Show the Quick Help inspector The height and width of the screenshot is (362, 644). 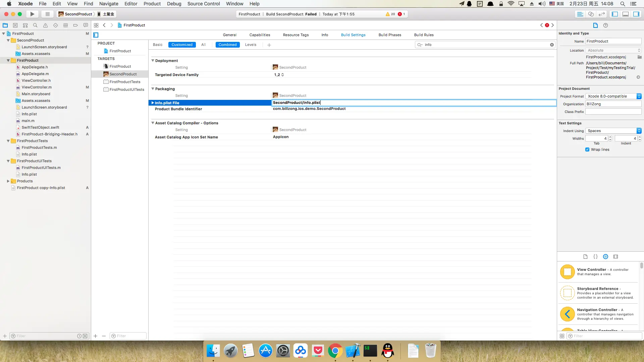pos(605,25)
